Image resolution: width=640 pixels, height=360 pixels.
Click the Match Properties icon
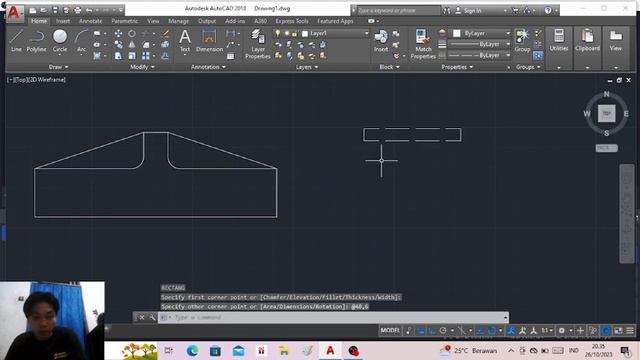tap(423, 44)
